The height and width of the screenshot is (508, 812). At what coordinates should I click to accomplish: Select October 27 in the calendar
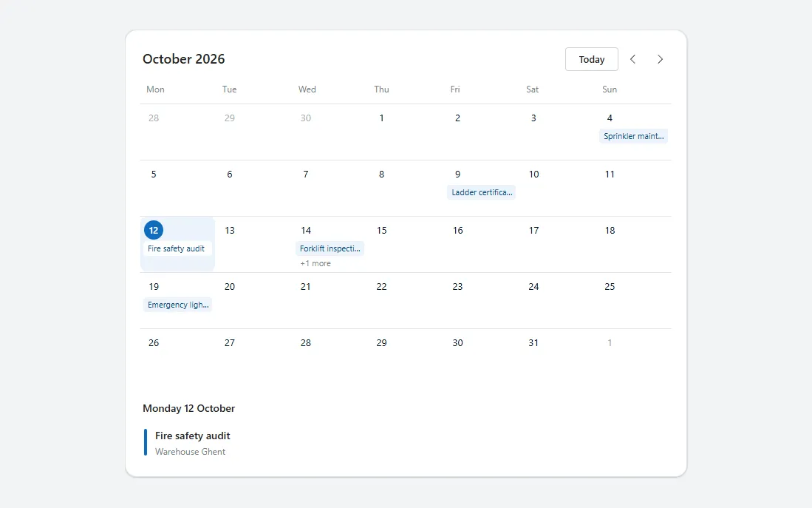[x=229, y=342]
